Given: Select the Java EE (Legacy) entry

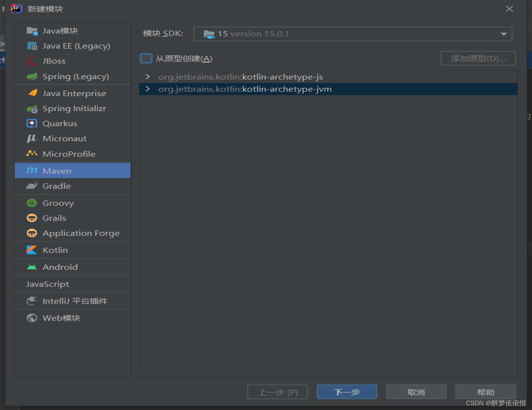Looking at the screenshot, I should point(73,46).
